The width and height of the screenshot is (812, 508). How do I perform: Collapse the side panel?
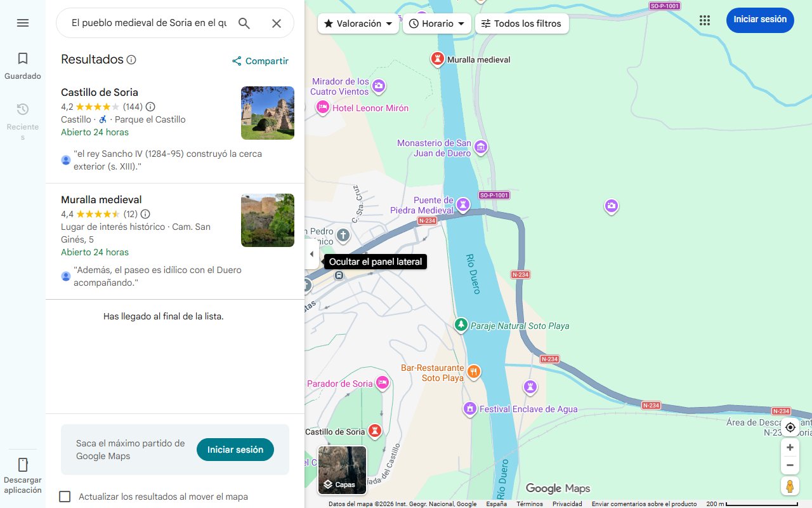pos(311,255)
